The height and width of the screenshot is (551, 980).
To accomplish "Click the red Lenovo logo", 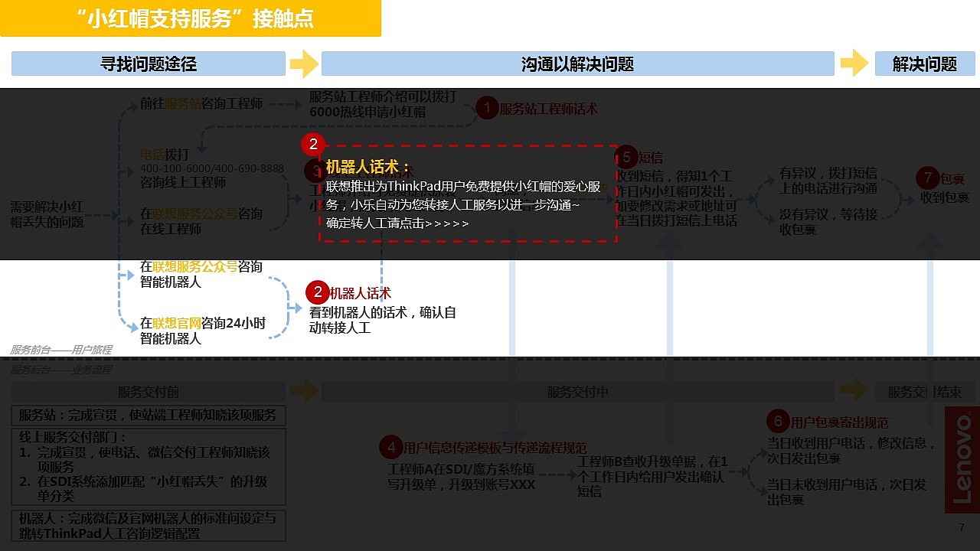I will pyautogui.click(x=962, y=460).
